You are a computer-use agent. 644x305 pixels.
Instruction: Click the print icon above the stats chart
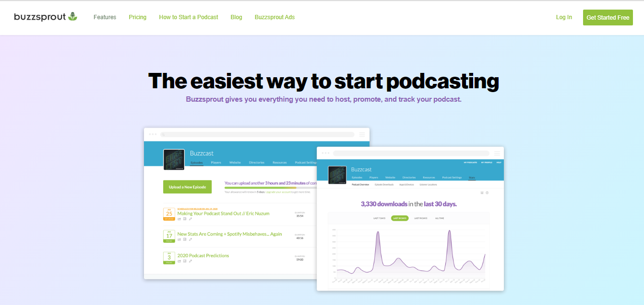tap(487, 193)
